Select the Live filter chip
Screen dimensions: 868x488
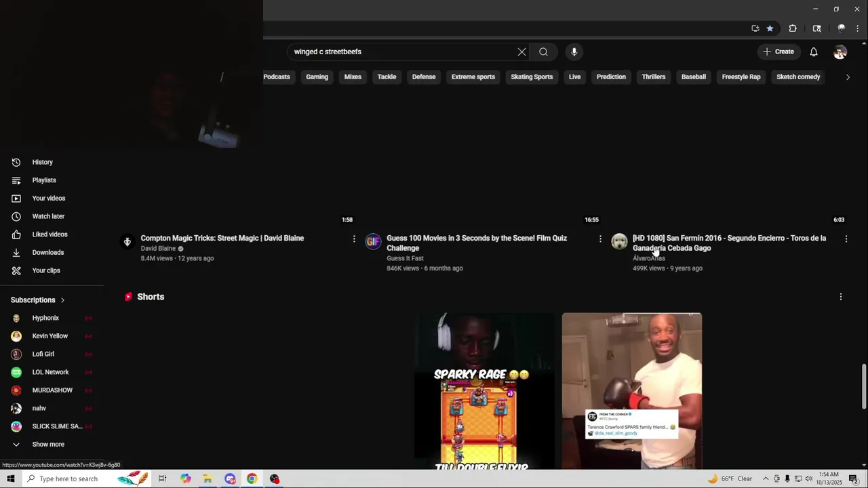click(574, 77)
